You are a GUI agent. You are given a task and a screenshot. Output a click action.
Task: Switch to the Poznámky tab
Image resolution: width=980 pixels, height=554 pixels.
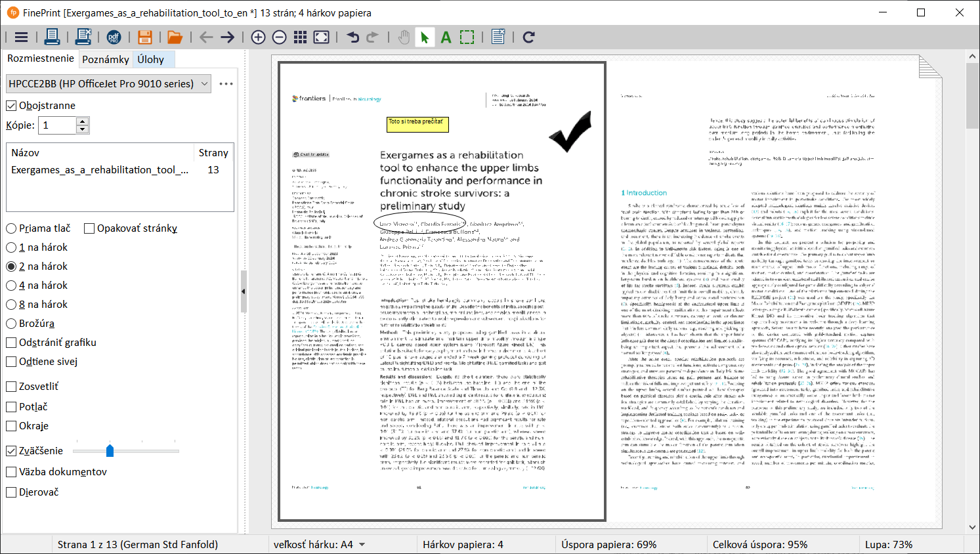click(x=106, y=59)
